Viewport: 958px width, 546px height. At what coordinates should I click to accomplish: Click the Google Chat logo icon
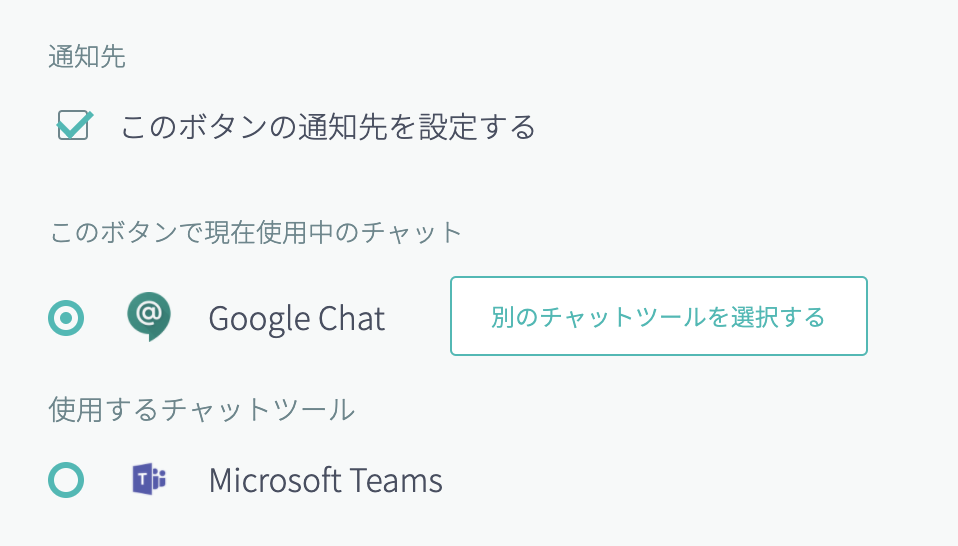(x=149, y=316)
